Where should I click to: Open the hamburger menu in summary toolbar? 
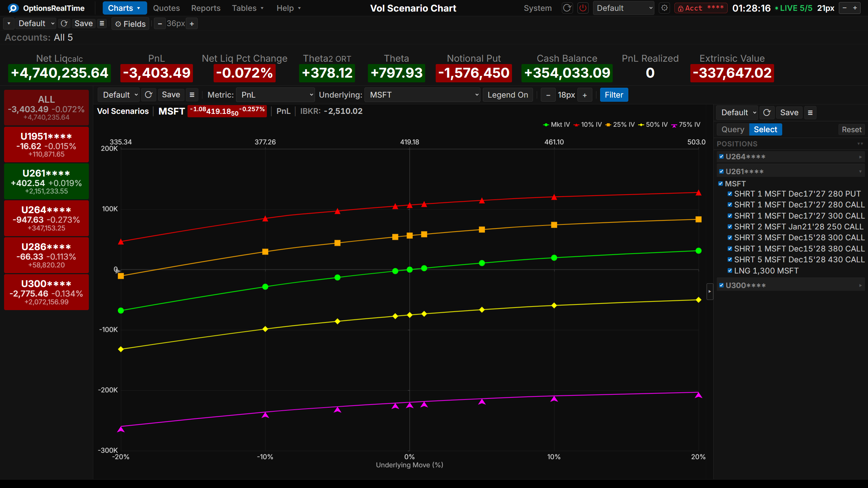[102, 24]
